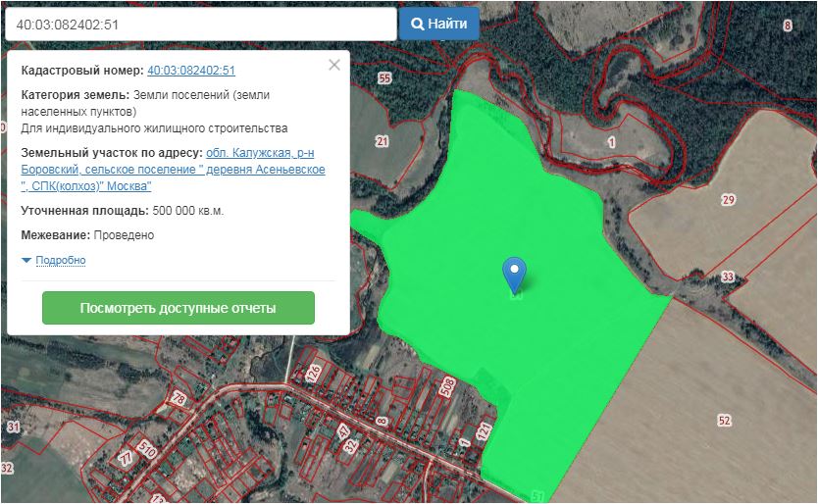Focus the cadastral number search field
This screenshot has height=504, width=818.
(x=199, y=24)
